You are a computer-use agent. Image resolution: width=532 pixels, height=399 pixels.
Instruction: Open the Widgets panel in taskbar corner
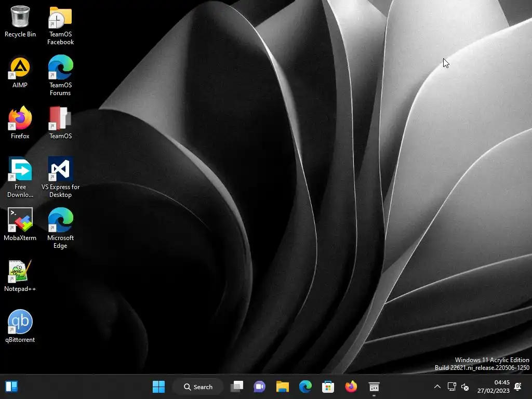click(11, 387)
